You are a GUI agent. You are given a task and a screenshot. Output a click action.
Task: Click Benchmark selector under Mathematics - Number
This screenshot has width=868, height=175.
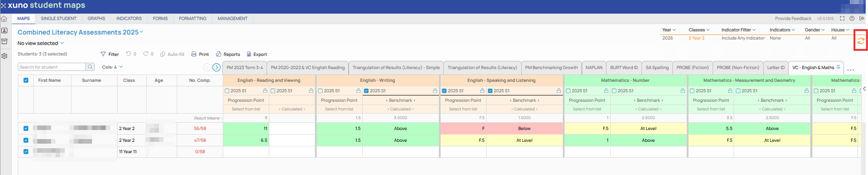pos(648,100)
